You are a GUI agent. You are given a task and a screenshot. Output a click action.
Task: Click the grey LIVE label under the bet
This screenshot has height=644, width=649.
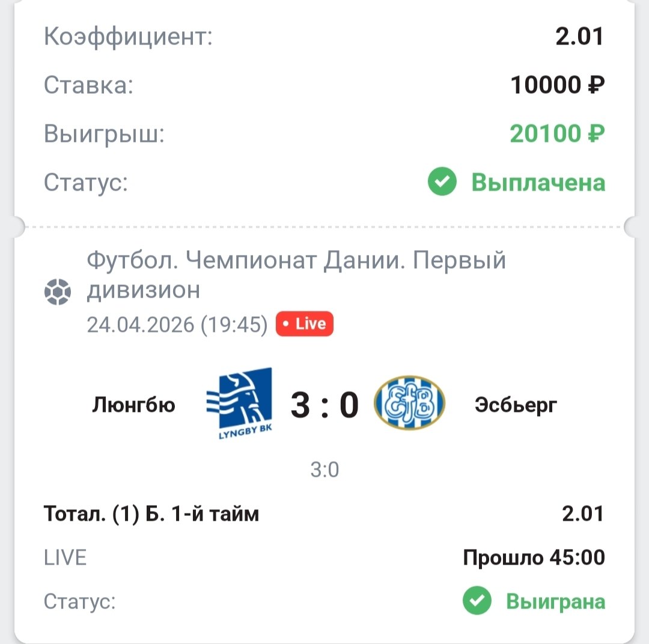66,558
